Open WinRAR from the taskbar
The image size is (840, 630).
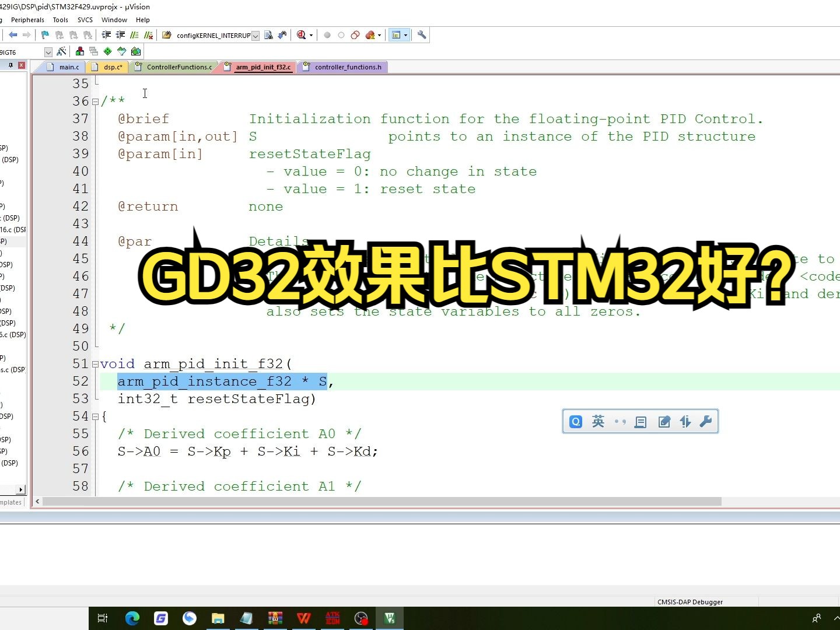[275, 618]
